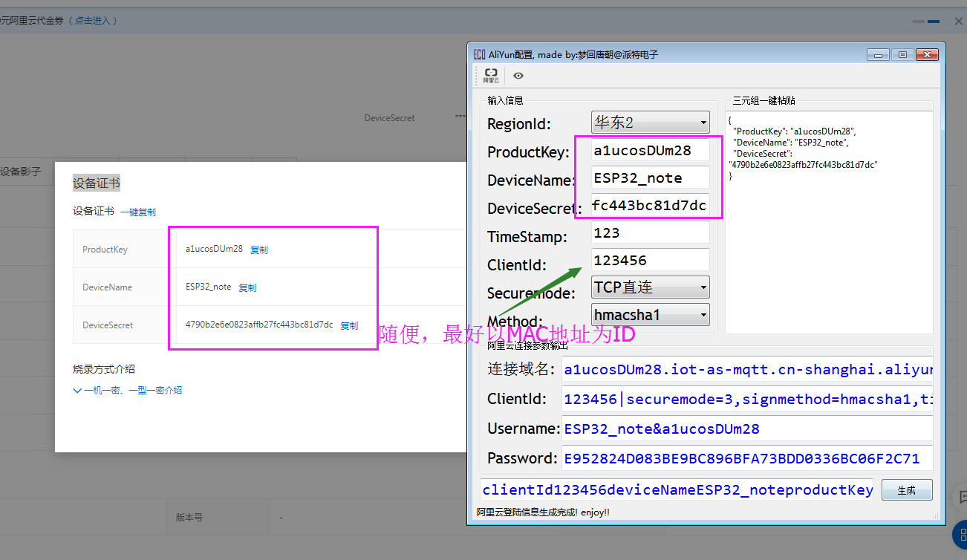This screenshot has width=967, height=560.
Task: Click the 生成 button
Action: pos(907,490)
